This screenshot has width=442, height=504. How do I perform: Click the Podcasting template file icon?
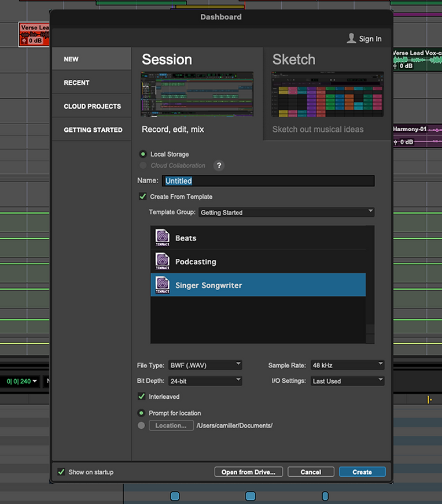[x=163, y=261]
